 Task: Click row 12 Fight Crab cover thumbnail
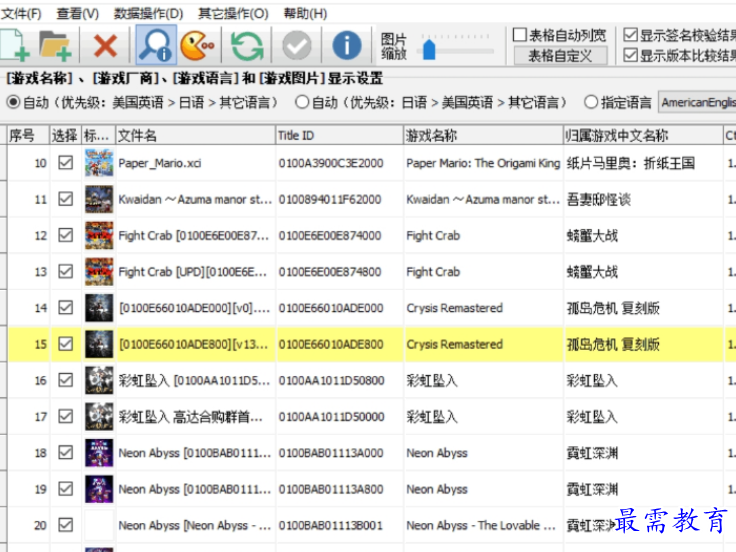tap(99, 235)
